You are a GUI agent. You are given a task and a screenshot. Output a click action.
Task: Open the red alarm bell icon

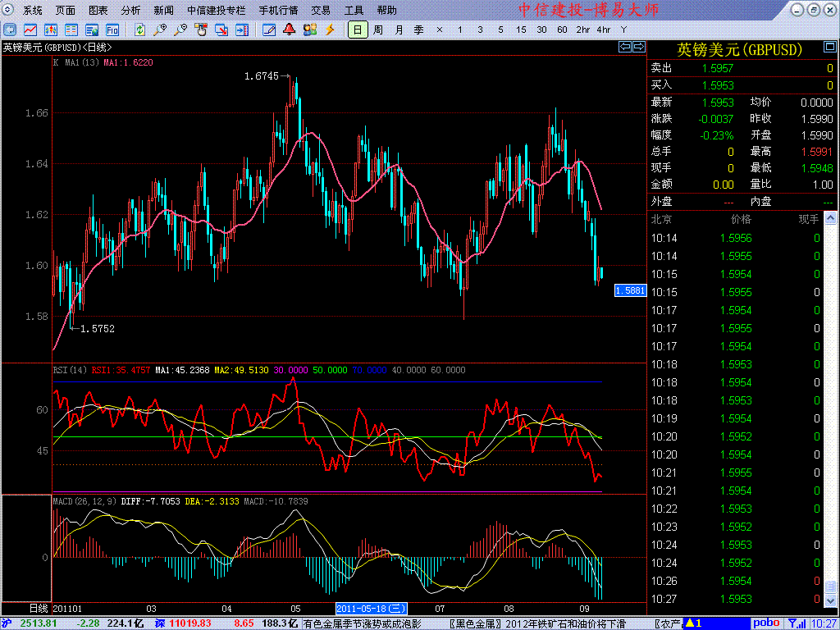click(290, 30)
